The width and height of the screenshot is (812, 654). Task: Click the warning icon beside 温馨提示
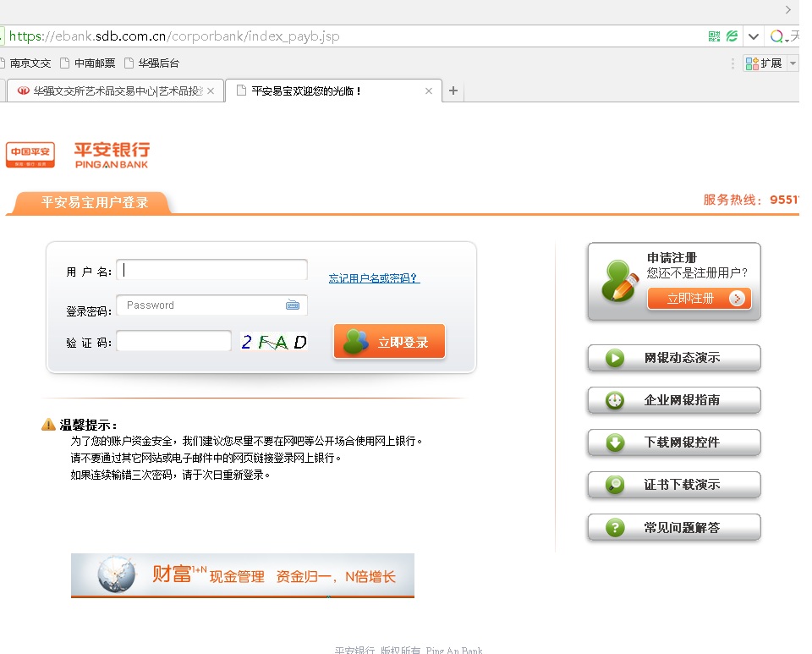click(x=48, y=425)
